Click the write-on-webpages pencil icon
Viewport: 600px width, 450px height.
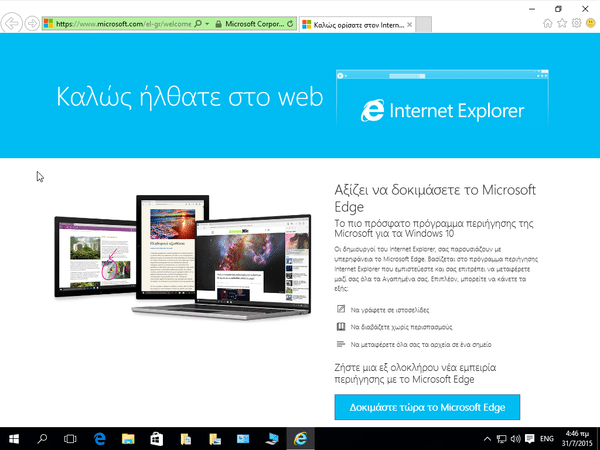coord(341,309)
